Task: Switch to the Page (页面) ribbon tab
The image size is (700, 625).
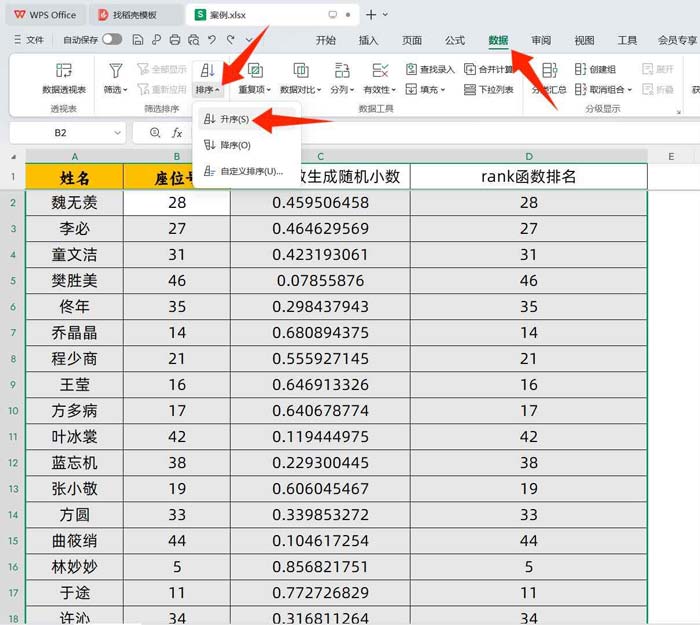Action: point(412,40)
